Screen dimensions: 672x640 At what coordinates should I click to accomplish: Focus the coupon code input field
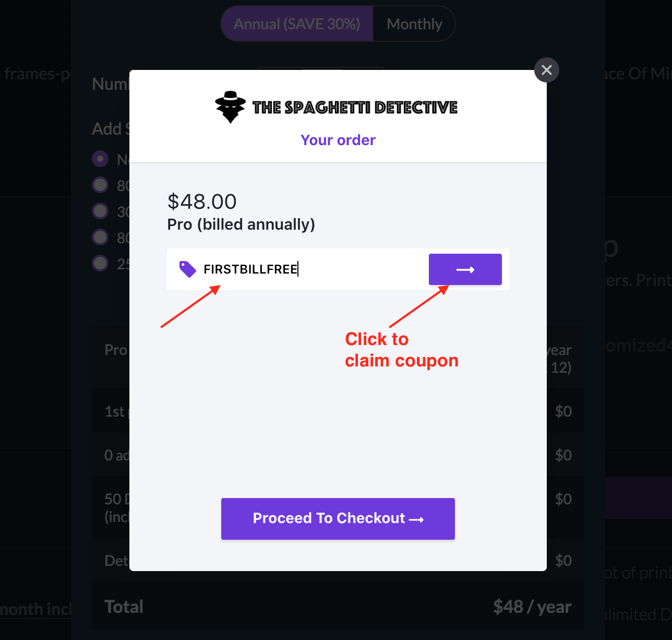(313, 269)
